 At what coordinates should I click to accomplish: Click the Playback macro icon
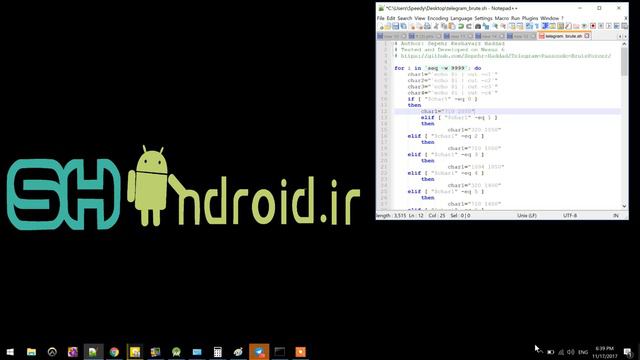(609, 26)
